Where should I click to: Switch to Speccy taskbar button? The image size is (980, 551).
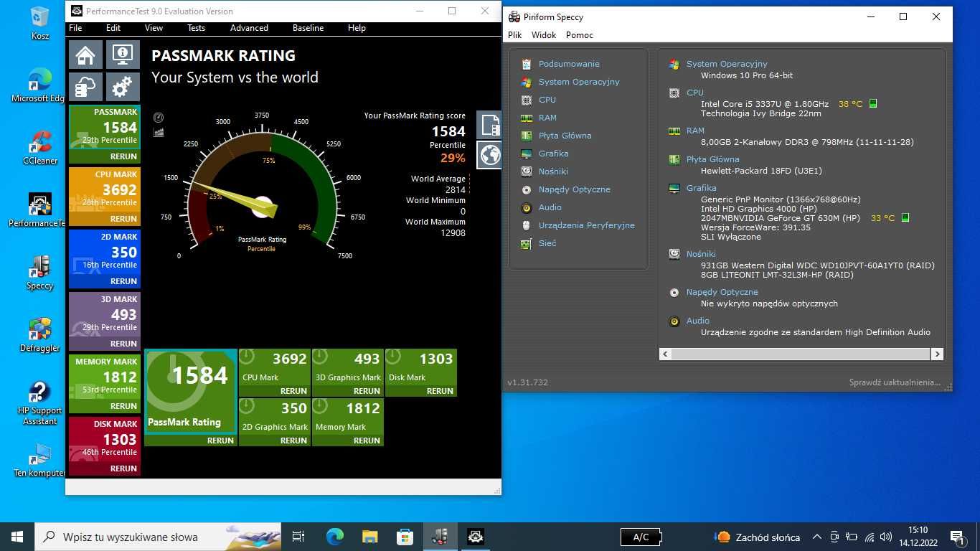pyautogui.click(x=440, y=537)
